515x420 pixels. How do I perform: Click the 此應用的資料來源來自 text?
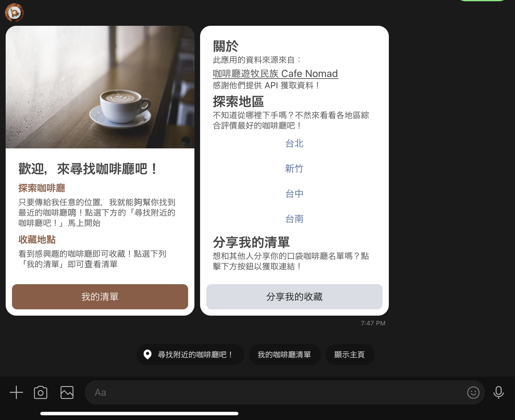coord(257,60)
